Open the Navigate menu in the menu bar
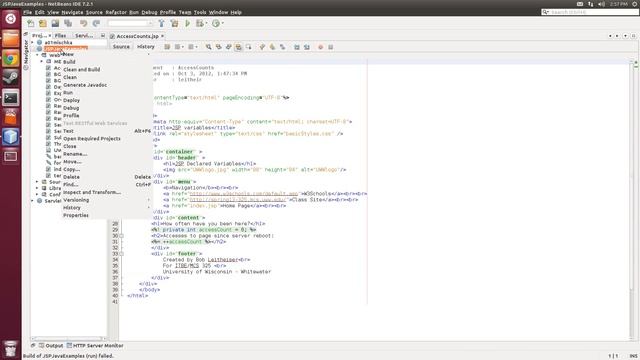The image size is (640, 360). pyautogui.click(x=72, y=12)
